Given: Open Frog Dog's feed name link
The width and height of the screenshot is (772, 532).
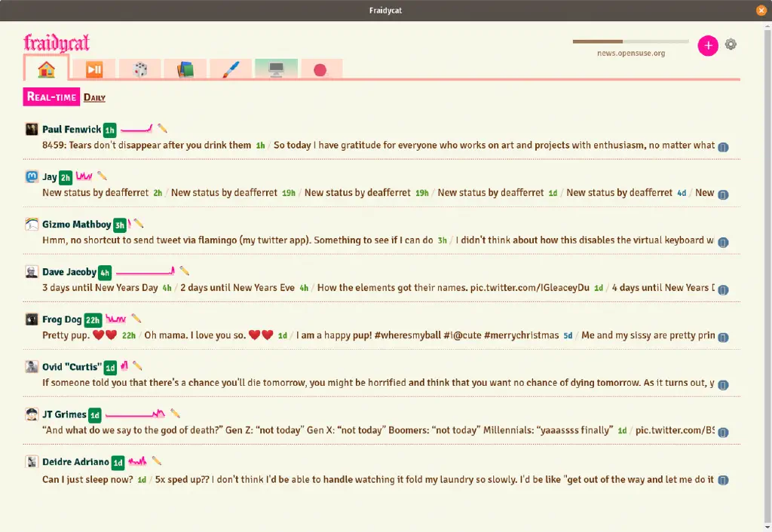Looking at the screenshot, I should (x=62, y=320).
